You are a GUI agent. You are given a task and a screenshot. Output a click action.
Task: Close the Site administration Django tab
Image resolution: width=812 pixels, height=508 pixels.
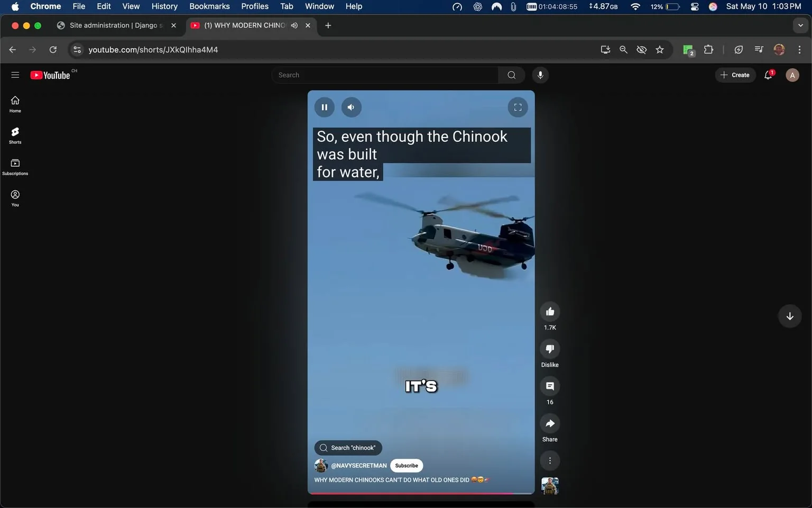coord(173,25)
